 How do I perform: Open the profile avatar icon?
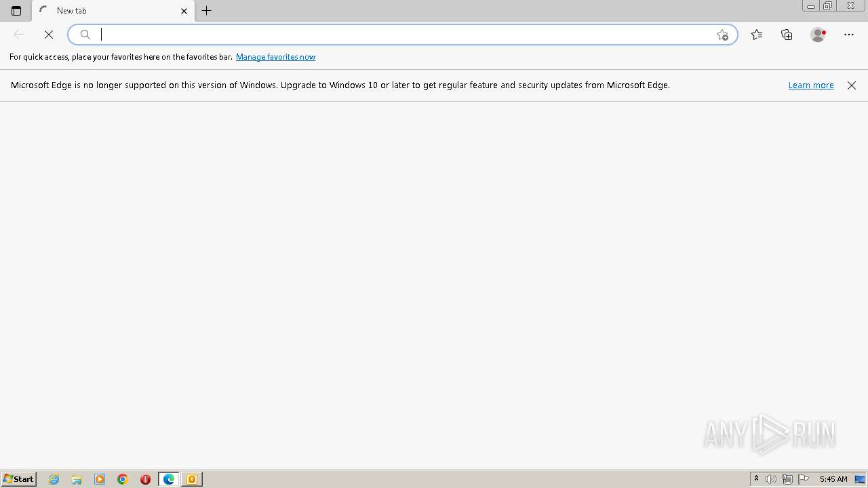[x=818, y=35]
